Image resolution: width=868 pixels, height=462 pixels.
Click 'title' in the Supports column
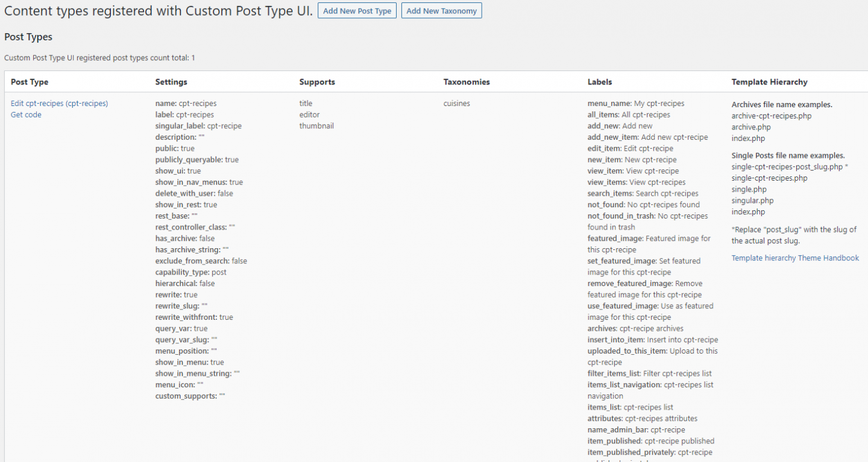pyautogui.click(x=306, y=104)
